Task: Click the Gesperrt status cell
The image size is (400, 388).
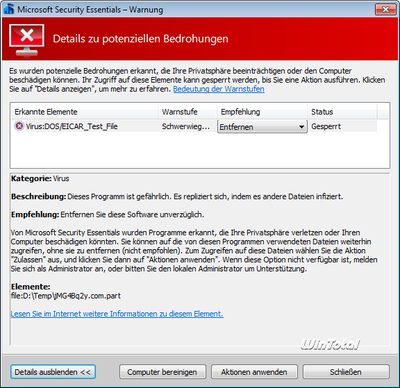Action: tap(326, 126)
